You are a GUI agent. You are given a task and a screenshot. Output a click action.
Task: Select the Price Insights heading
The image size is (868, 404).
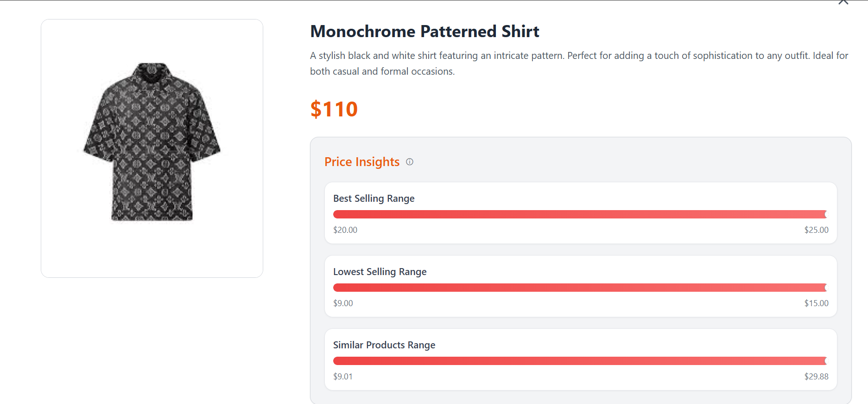[362, 162]
